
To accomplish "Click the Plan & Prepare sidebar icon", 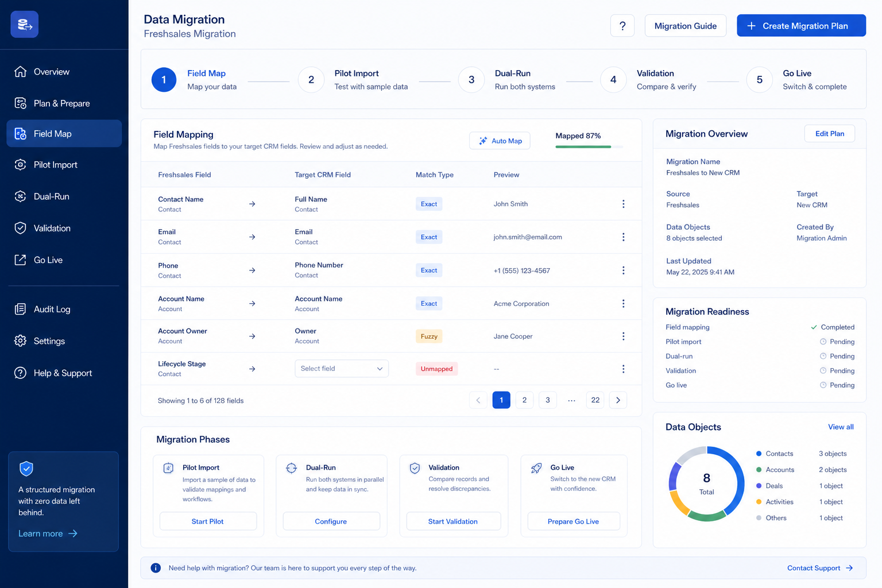I will pyautogui.click(x=21, y=103).
